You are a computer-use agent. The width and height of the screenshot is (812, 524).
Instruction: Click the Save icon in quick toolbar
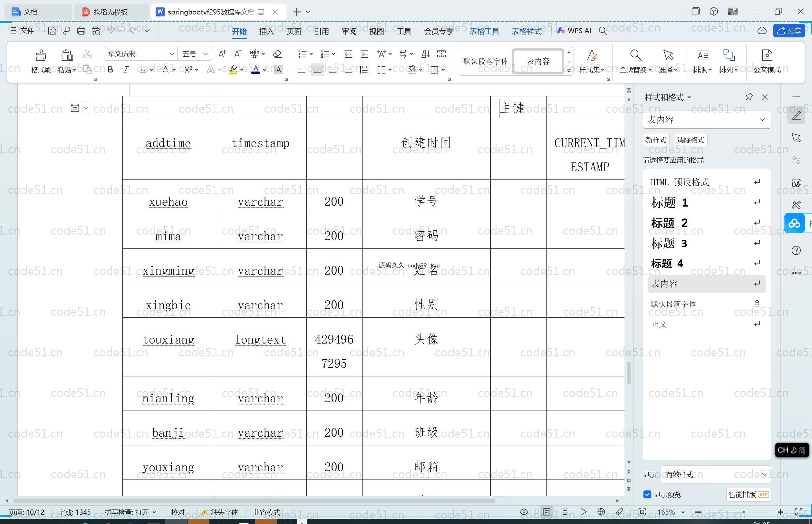coord(52,31)
